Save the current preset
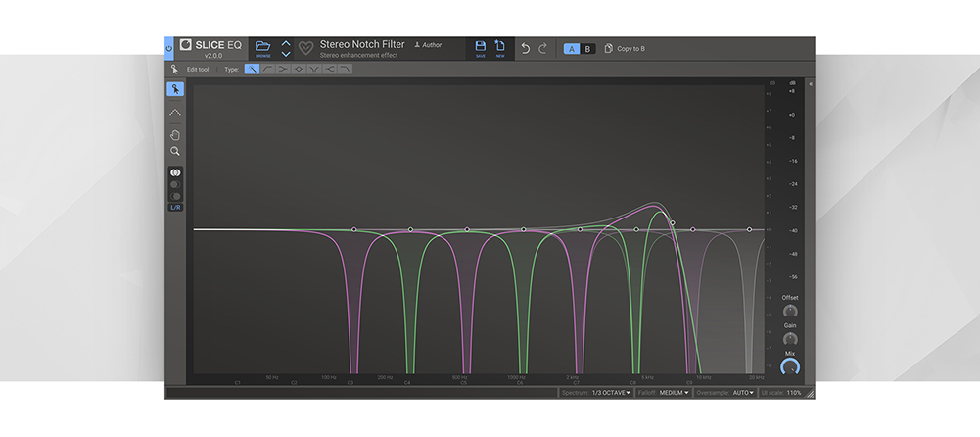Image resolution: width=980 pixels, height=437 pixels. (480, 48)
